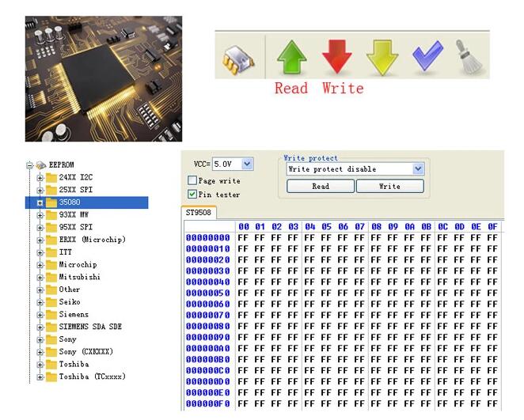Viewport: 524px width, 420px height.
Task: Click the EEPROM root chip icon
Action: [41, 165]
